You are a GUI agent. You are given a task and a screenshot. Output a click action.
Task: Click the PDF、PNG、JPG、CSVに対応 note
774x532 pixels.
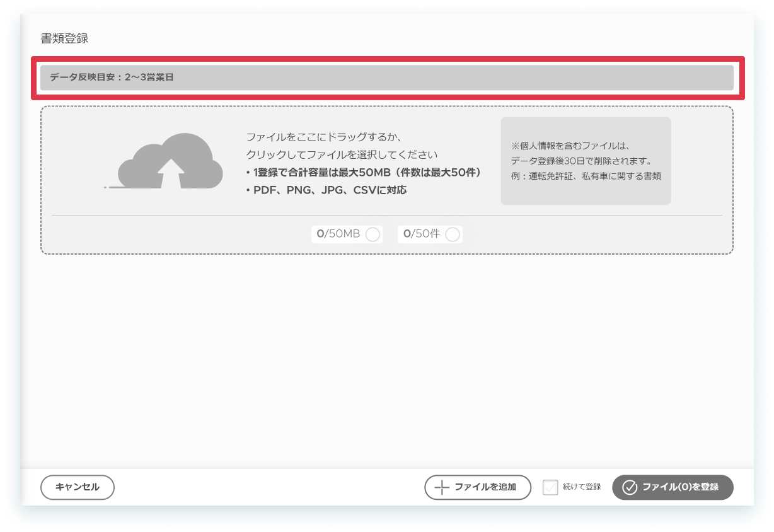point(326,190)
